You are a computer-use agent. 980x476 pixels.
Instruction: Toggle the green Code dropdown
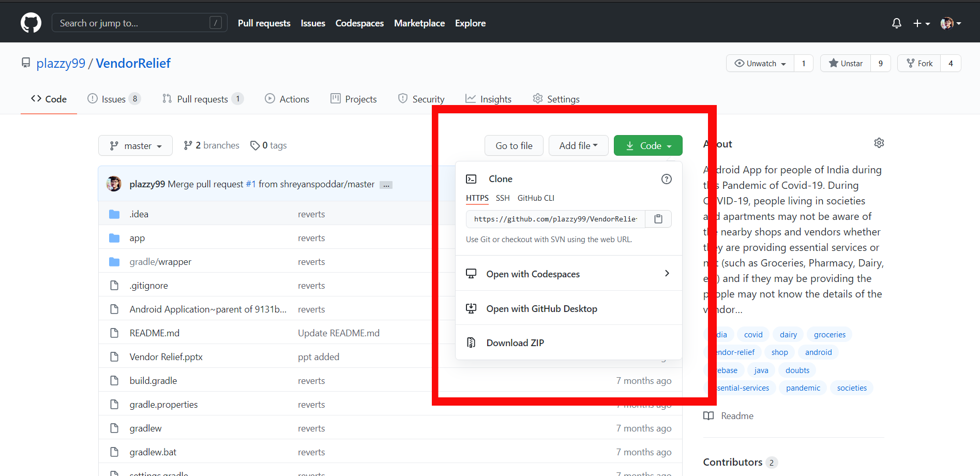click(x=648, y=146)
